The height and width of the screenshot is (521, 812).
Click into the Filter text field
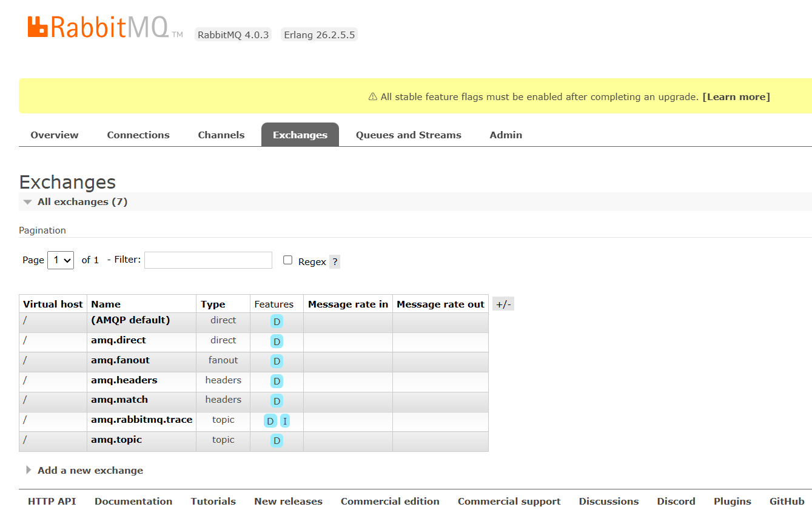point(208,260)
